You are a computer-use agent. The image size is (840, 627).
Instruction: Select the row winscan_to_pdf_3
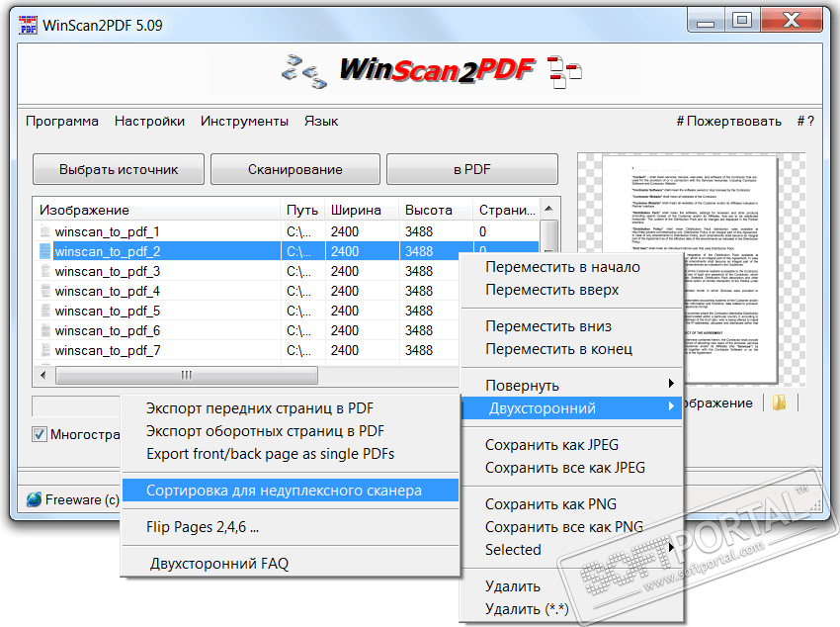[246, 271]
